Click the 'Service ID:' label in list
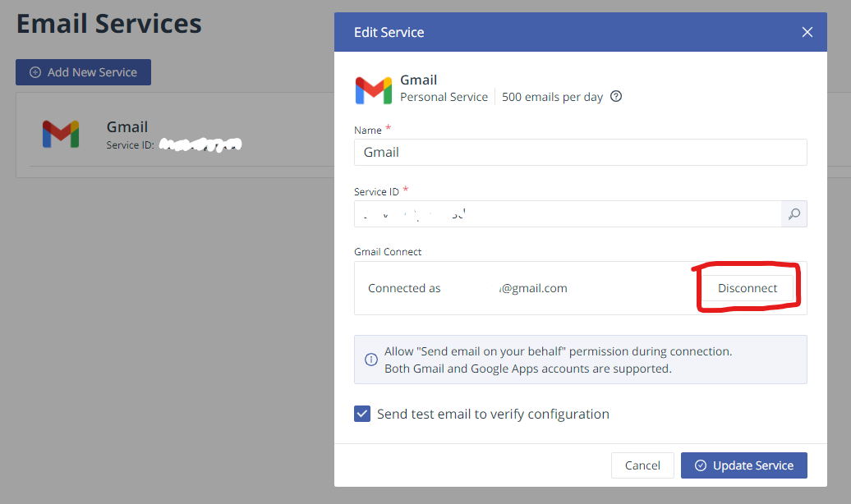Image resolution: width=851 pixels, height=504 pixels. click(131, 144)
